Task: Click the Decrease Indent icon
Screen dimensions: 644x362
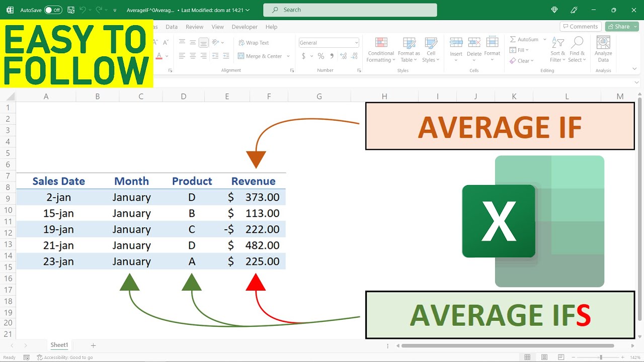Action: (216, 56)
